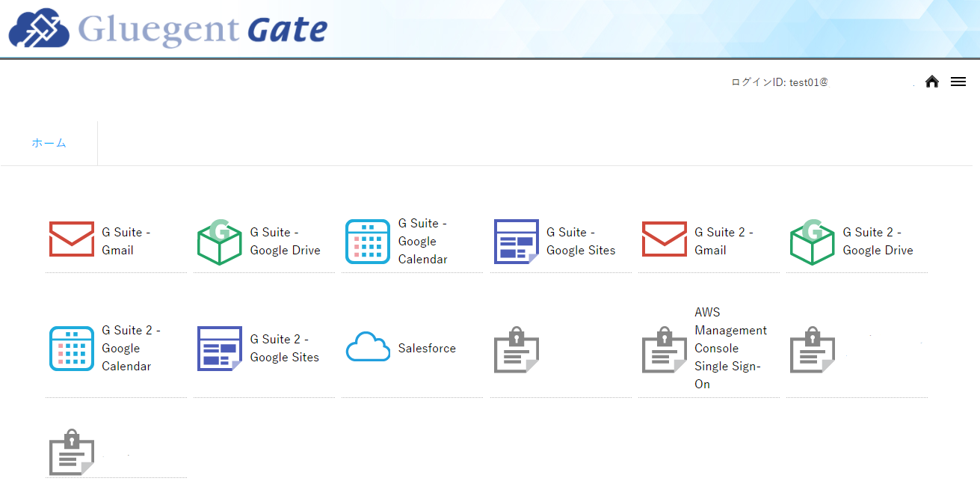The height and width of the screenshot is (493, 980).
Task: Open the G Suite - Google Sites icon
Action: [x=517, y=242]
